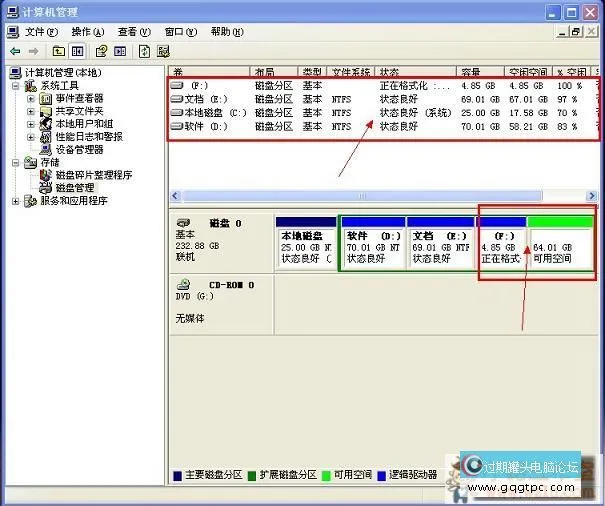Click the 事件查看器 icon

point(46,99)
